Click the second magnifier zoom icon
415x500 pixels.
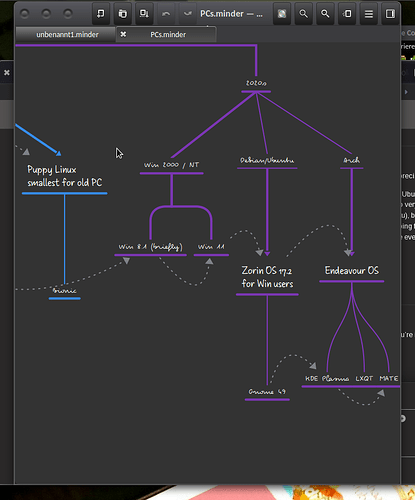tap(325, 14)
